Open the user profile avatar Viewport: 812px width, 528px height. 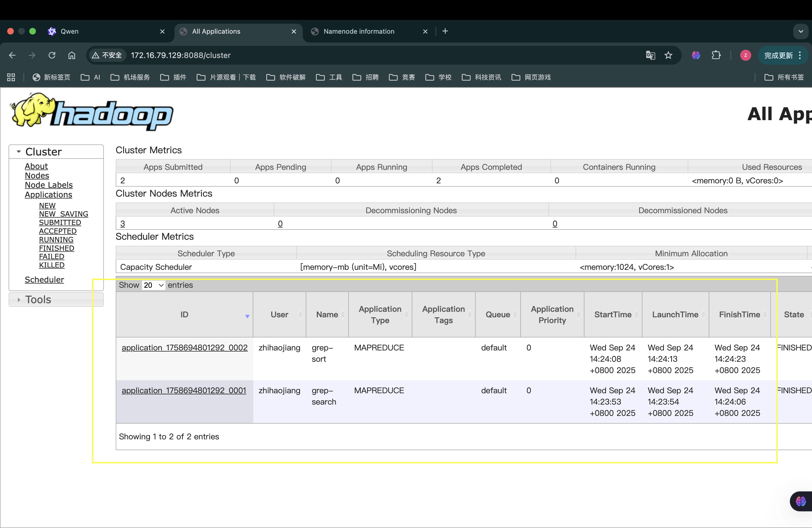pyautogui.click(x=745, y=55)
